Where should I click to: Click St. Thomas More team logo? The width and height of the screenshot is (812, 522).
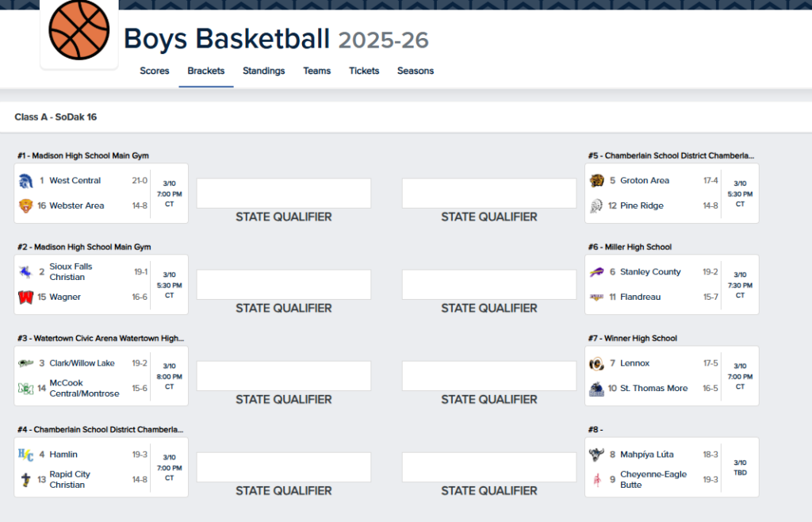click(597, 389)
